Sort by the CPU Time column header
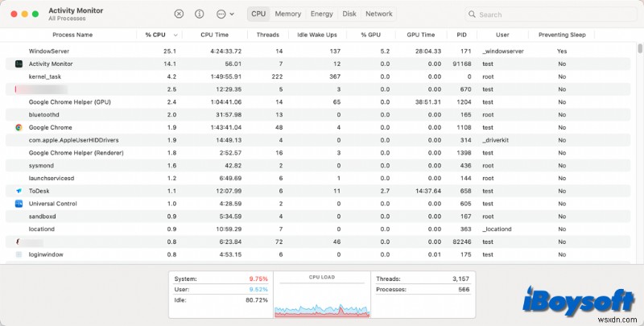 click(x=214, y=35)
